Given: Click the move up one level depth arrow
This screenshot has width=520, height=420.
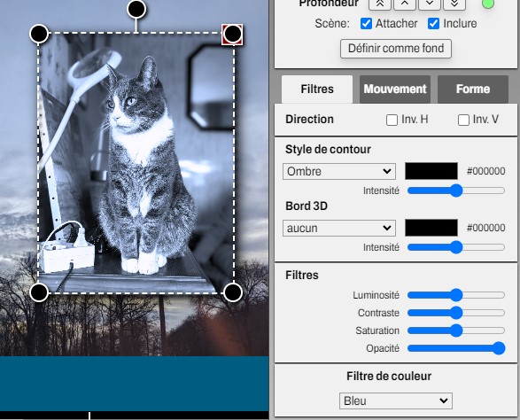Looking at the screenshot, I should click(x=405, y=4).
